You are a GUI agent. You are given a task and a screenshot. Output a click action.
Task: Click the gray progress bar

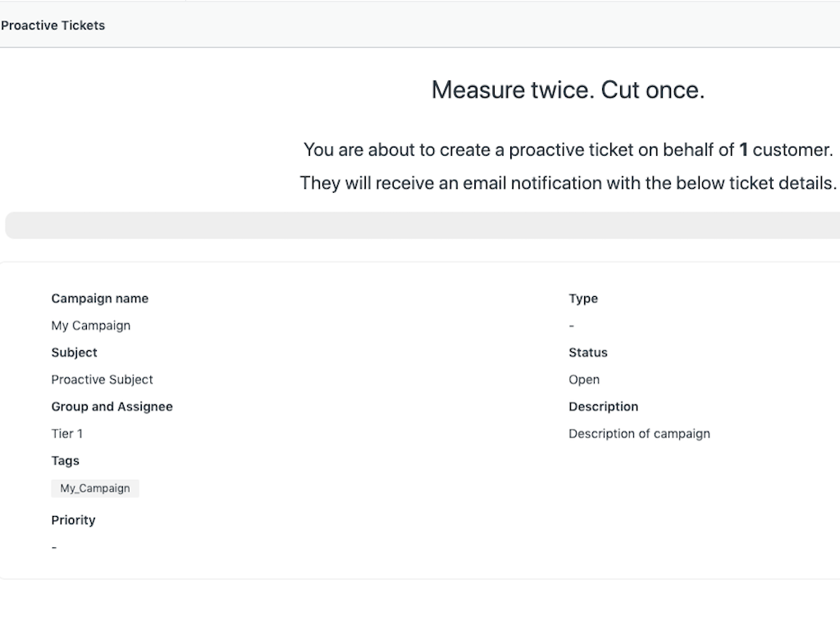tap(422, 226)
